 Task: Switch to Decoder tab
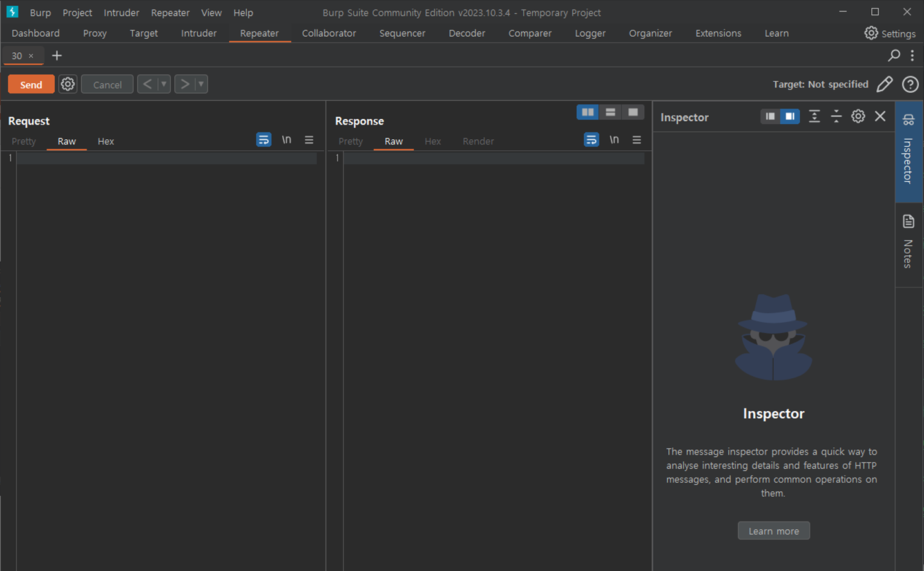467,33
